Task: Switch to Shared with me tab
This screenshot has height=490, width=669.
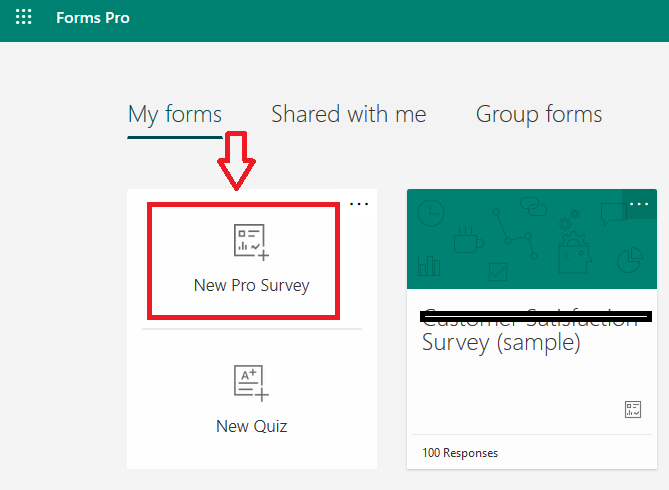Action: click(x=349, y=114)
